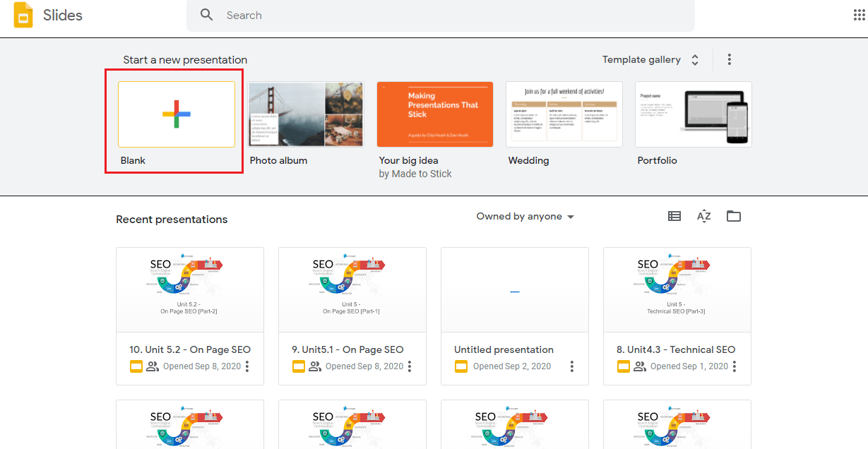Viewport: 868px width, 449px height.
Task: Click the Blank label under the first template
Action: point(133,161)
